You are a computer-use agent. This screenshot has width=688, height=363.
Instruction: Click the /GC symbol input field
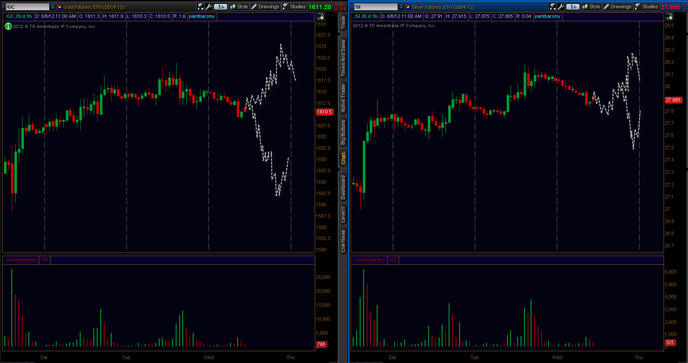[27, 7]
